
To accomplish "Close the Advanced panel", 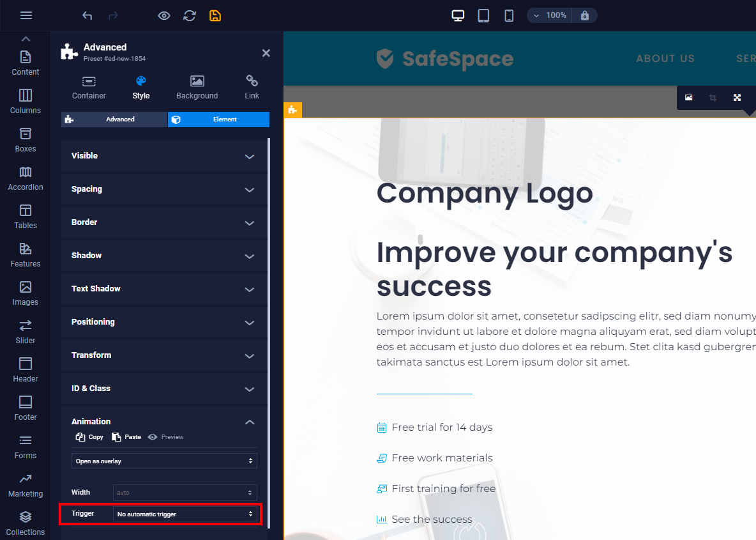I will pos(266,53).
